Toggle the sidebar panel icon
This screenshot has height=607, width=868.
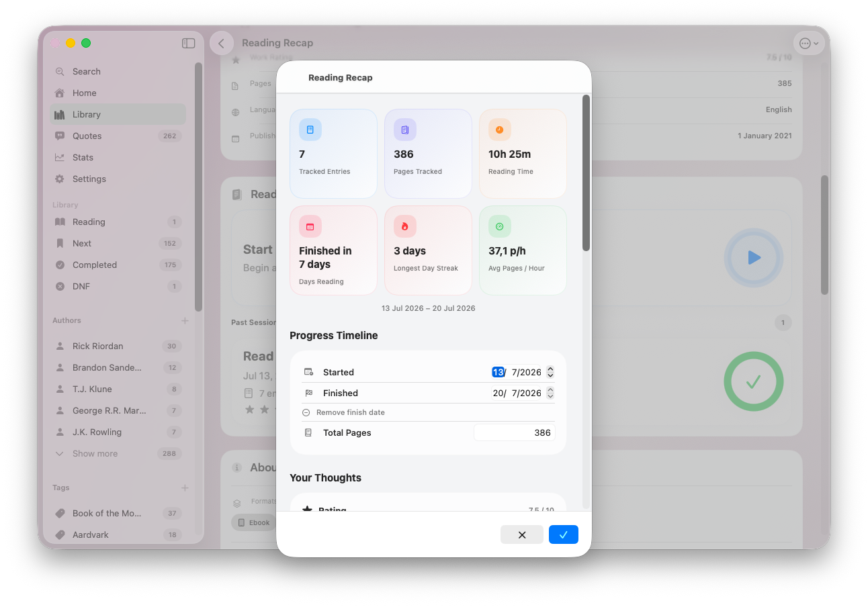pos(188,43)
